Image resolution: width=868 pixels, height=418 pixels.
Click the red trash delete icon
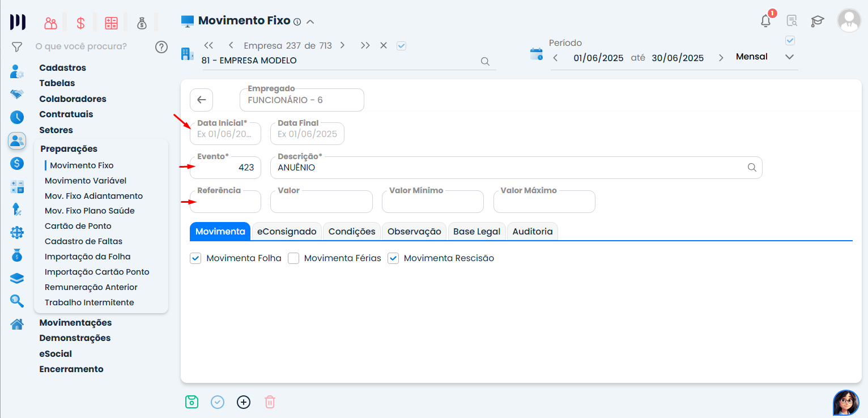(x=270, y=402)
